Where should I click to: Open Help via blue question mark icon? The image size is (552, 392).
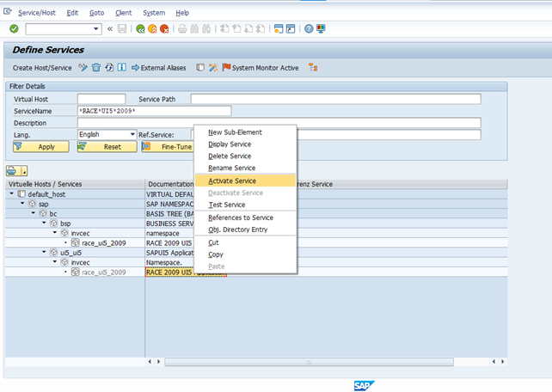coord(307,29)
